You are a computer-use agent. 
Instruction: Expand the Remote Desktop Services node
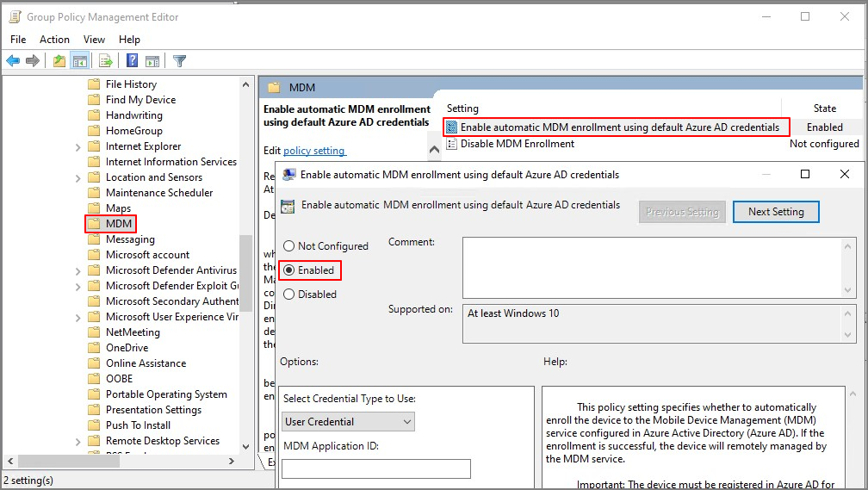click(x=78, y=441)
